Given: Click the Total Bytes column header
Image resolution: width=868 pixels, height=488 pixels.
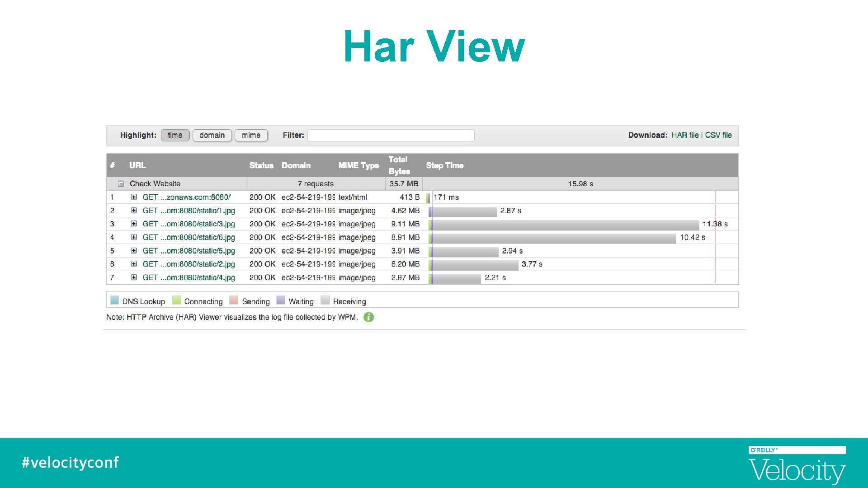Looking at the screenshot, I should click(x=399, y=165).
